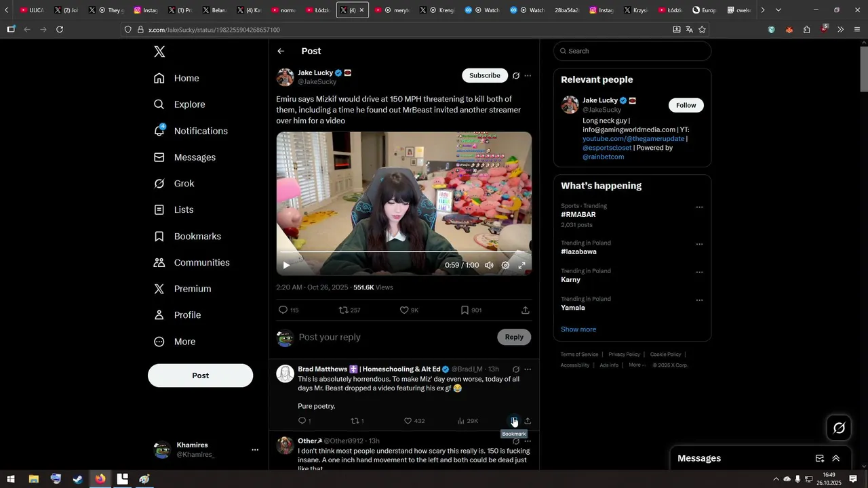Bookmark this page with star icon
This screenshot has height=488, width=868.
(x=702, y=29)
